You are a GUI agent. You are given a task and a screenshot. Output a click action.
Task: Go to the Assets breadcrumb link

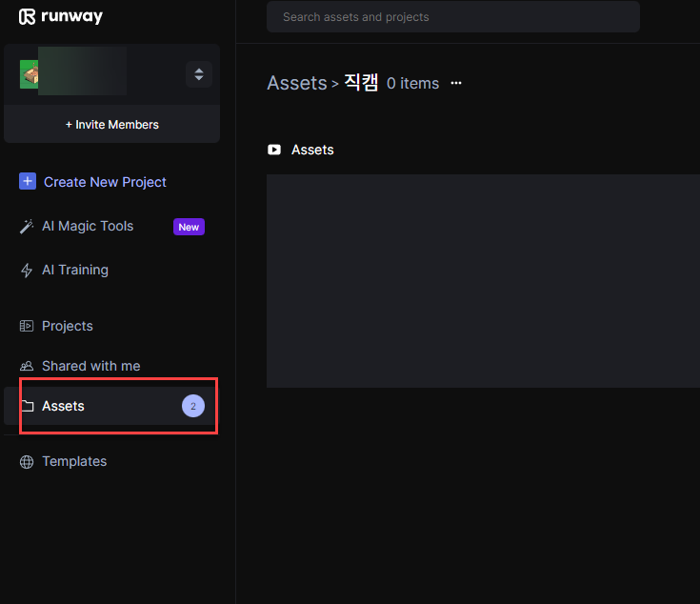[297, 83]
